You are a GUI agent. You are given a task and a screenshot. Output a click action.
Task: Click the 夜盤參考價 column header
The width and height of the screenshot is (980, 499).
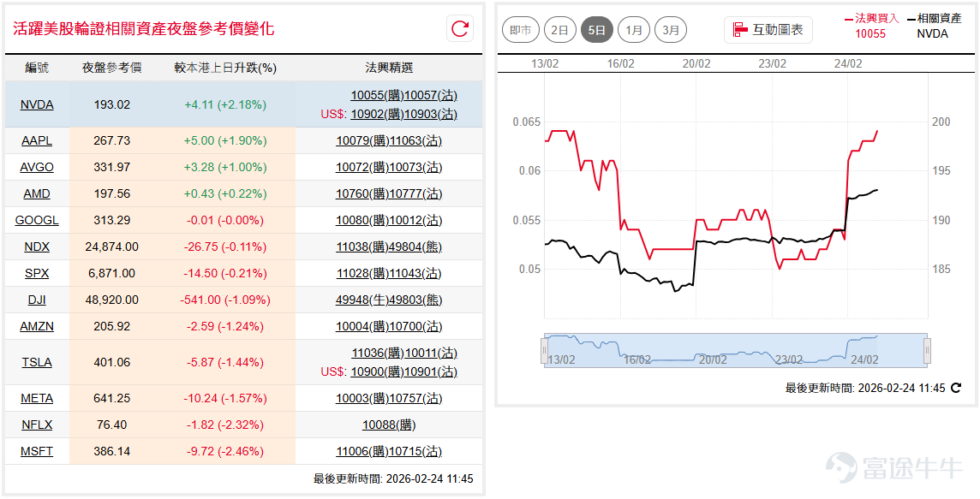112,68
